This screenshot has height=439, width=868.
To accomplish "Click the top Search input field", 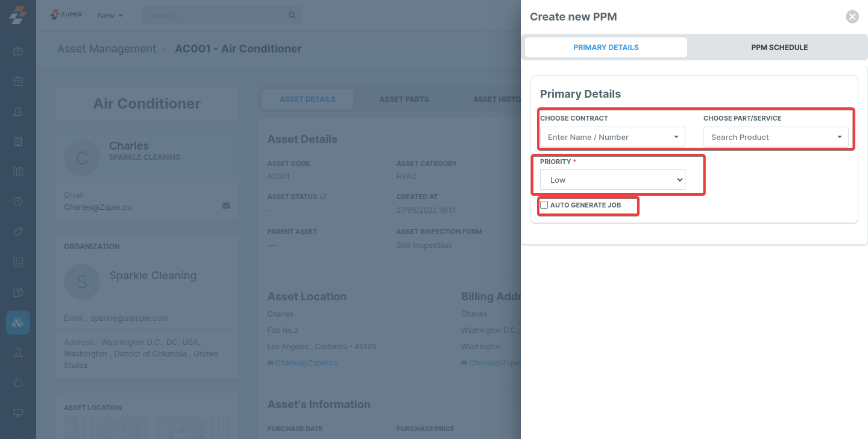I will [x=217, y=15].
